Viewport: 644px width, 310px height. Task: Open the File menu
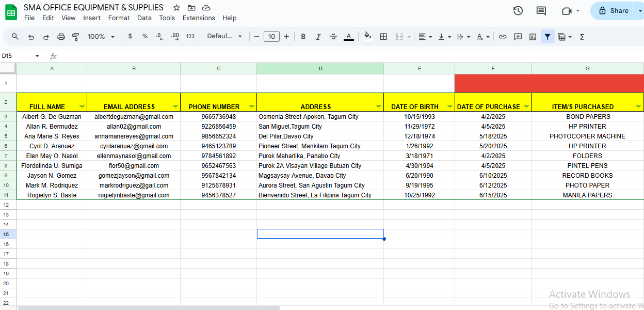click(x=29, y=18)
